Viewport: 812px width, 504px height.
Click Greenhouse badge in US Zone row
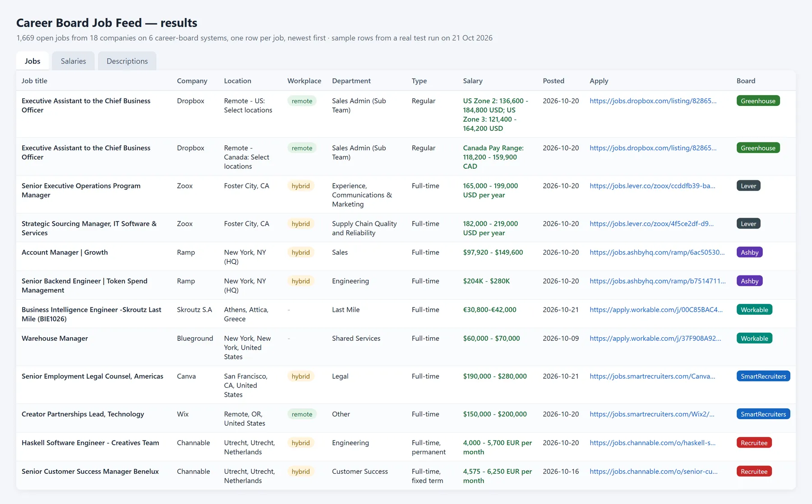pyautogui.click(x=758, y=101)
